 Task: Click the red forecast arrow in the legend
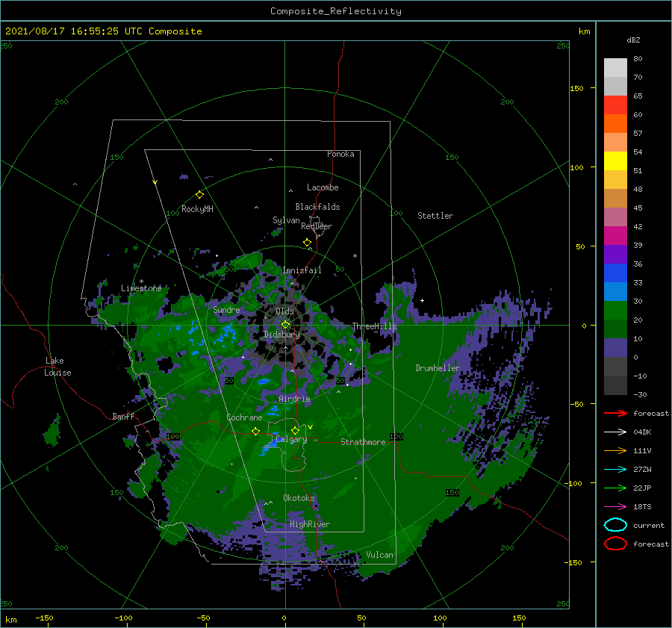click(615, 413)
